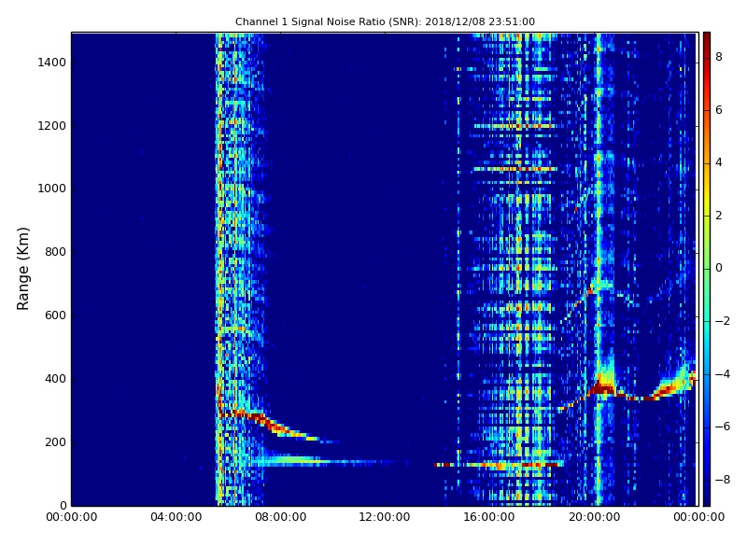This screenshot has width=747, height=560.
Task: Click the 200 range tick label
Action: pos(55,441)
